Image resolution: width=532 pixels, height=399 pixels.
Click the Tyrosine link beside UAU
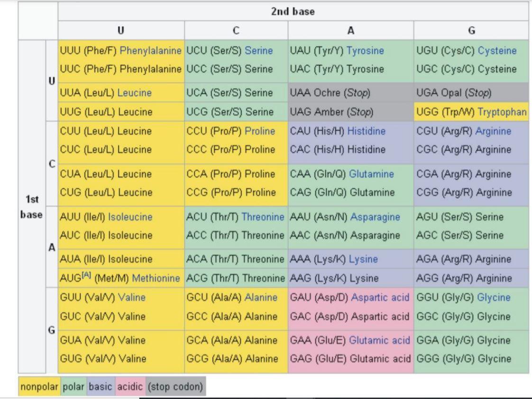[x=365, y=51]
